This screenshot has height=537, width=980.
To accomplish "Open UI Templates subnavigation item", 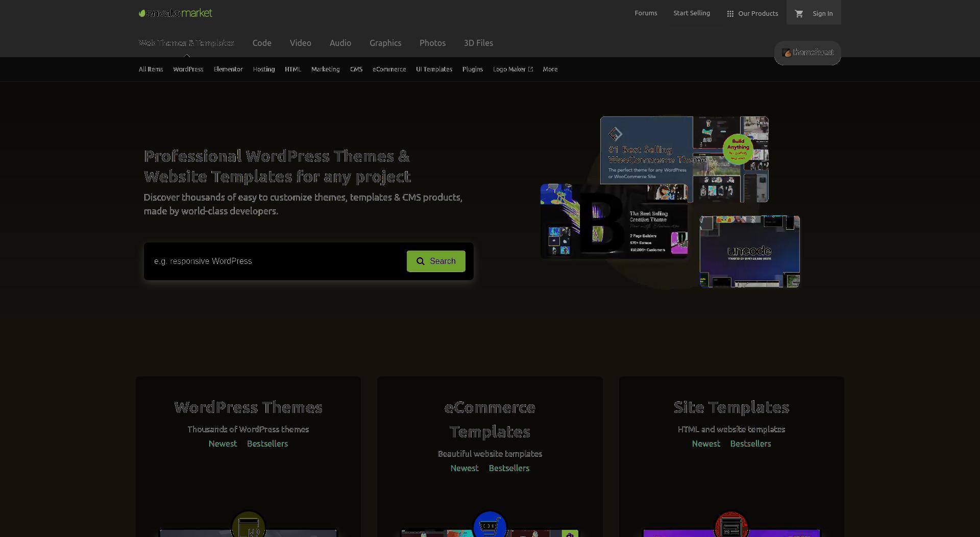I will [x=434, y=69].
